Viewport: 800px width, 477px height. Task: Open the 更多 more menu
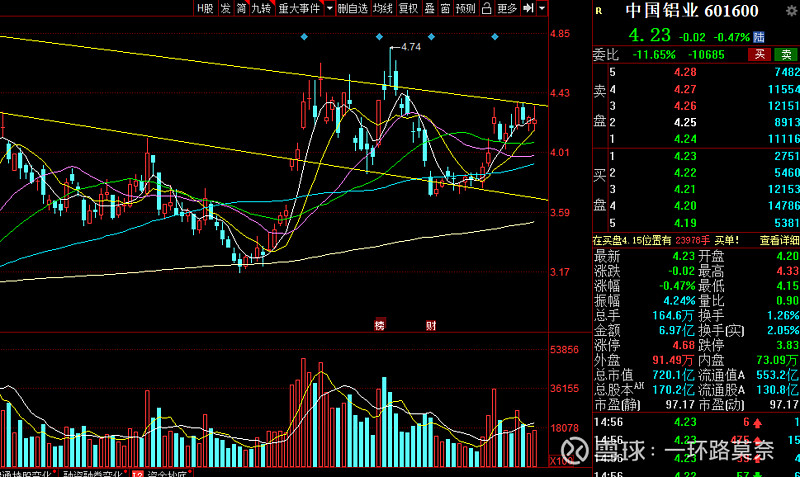point(507,8)
